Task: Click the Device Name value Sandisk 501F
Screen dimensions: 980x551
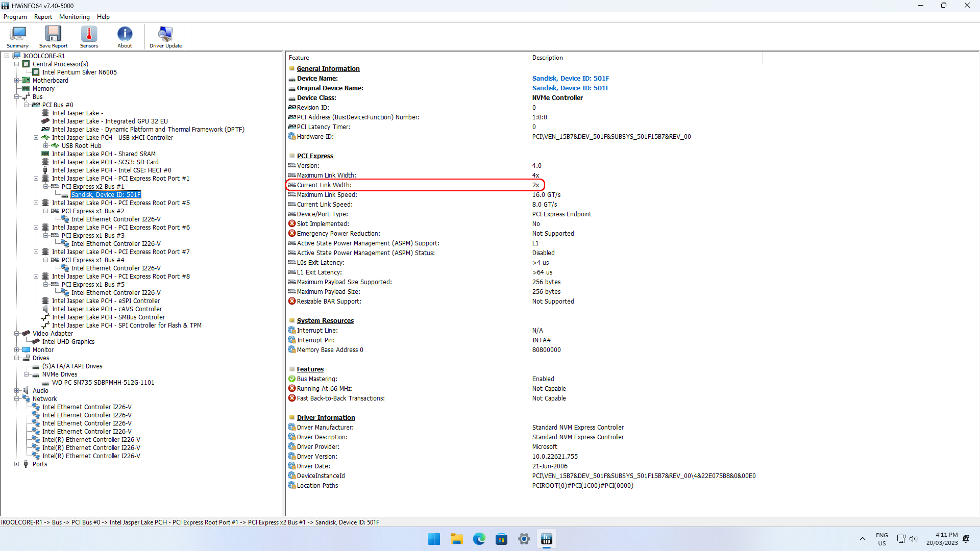Action: (x=571, y=79)
